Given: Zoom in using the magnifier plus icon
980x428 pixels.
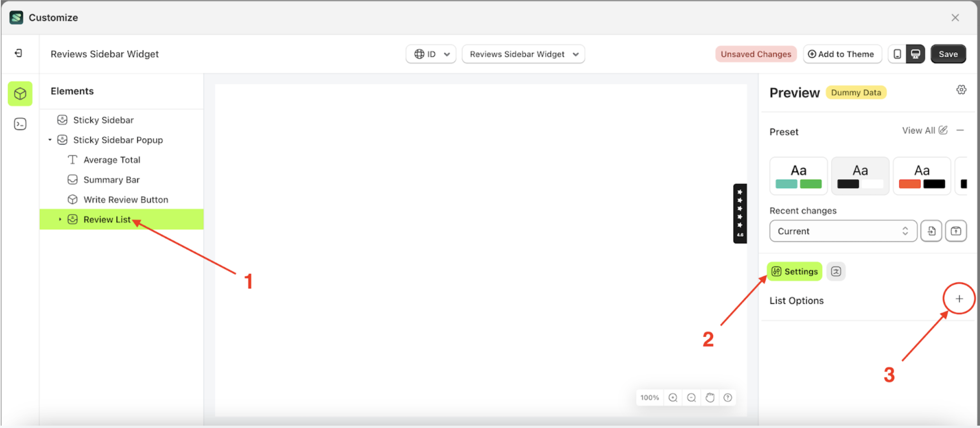Looking at the screenshot, I should pyautogui.click(x=672, y=397).
